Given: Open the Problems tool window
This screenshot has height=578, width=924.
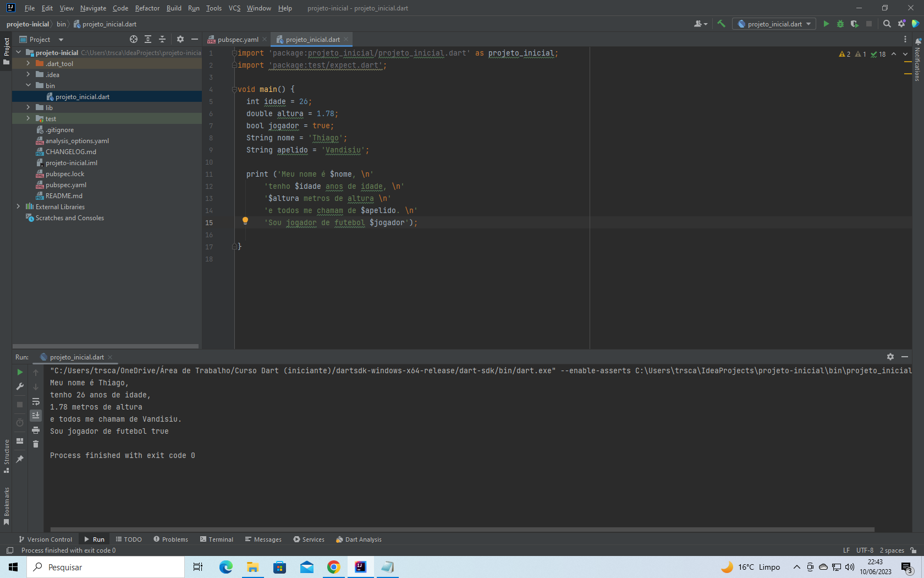Looking at the screenshot, I should [170, 539].
